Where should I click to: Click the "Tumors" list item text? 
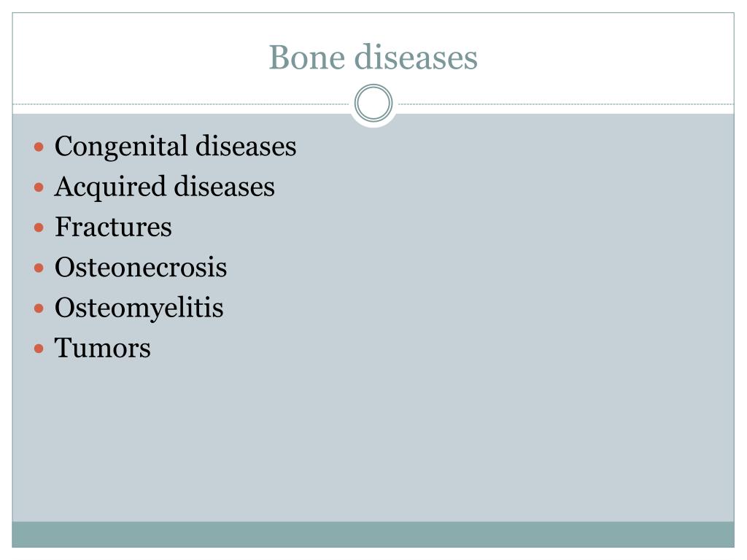(x=103, y=348)
